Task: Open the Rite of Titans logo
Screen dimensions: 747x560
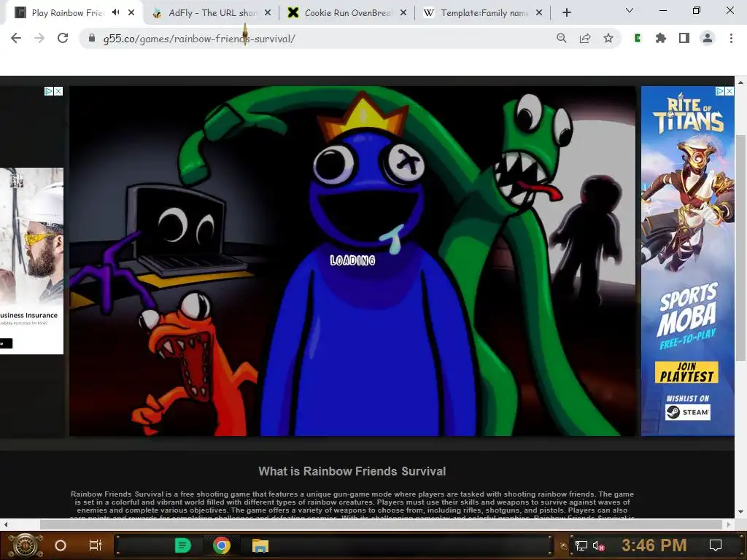Action: coord(688,114)
